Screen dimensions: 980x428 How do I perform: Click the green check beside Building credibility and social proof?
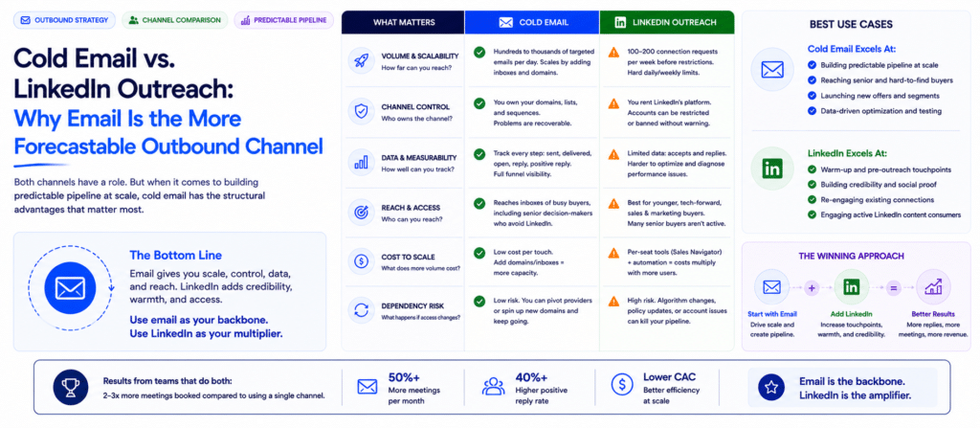812,185
